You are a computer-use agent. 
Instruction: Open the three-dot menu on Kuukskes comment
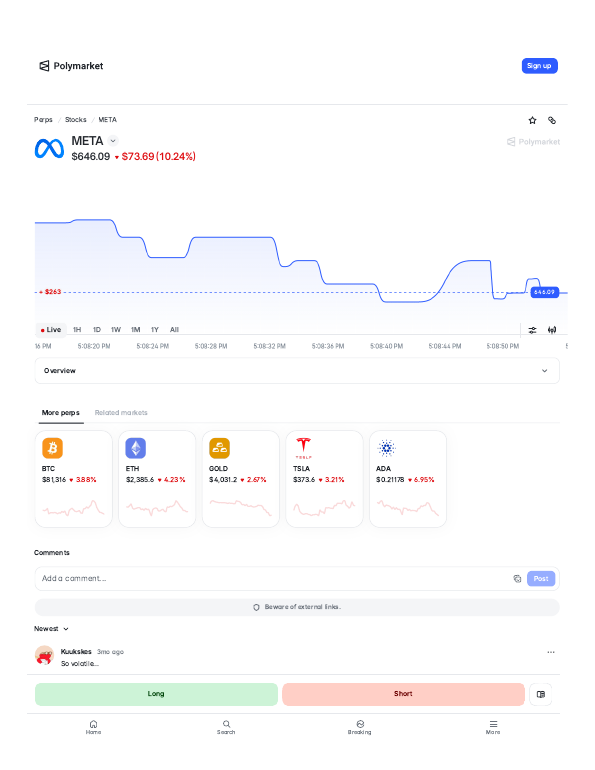point(551,652)
